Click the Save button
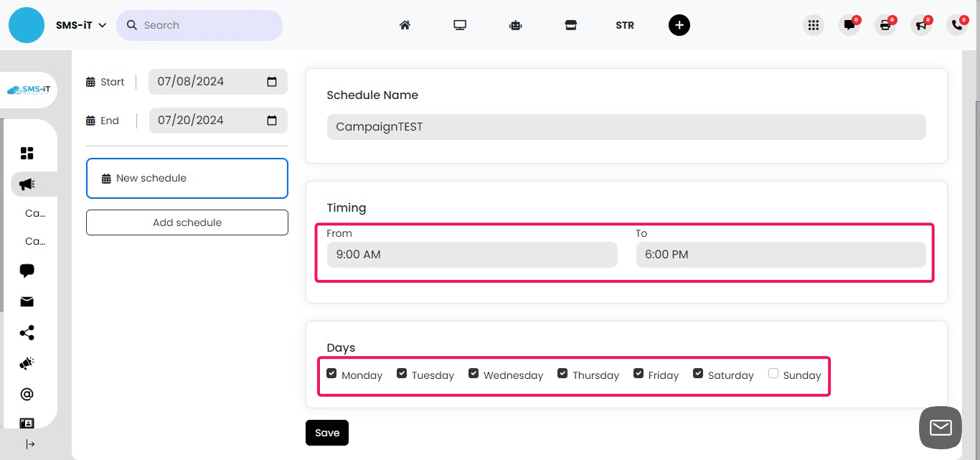Screen dimensions: 980x460 tap(326, 432)
